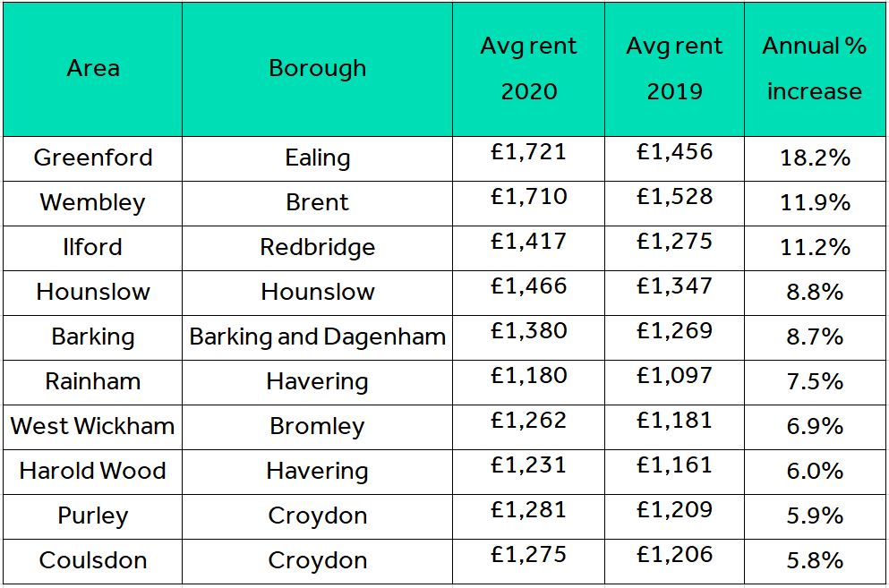This screenshot has height=588, width=889.
Task: Click the Brent borough cell
Action: tap(317, 203)
